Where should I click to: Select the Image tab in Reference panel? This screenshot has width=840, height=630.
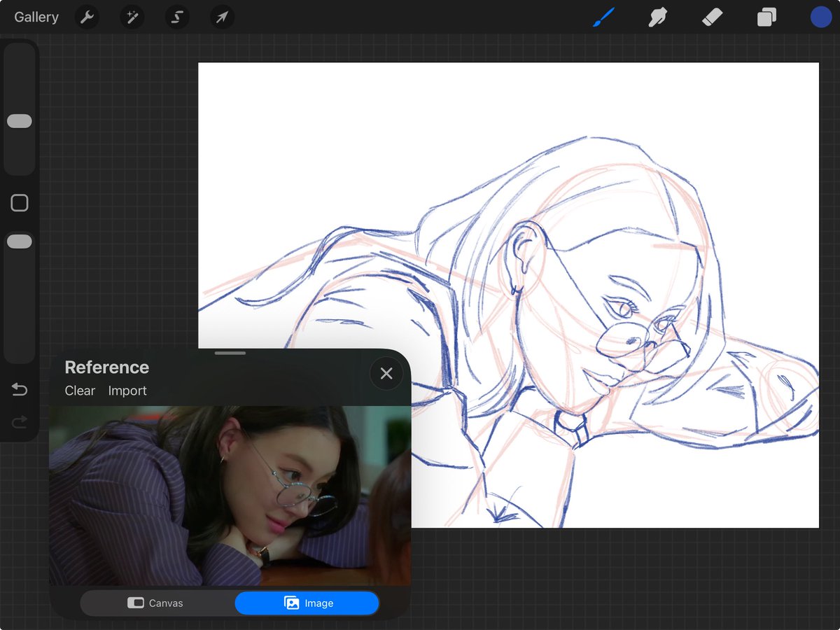(x=307, y=603)
